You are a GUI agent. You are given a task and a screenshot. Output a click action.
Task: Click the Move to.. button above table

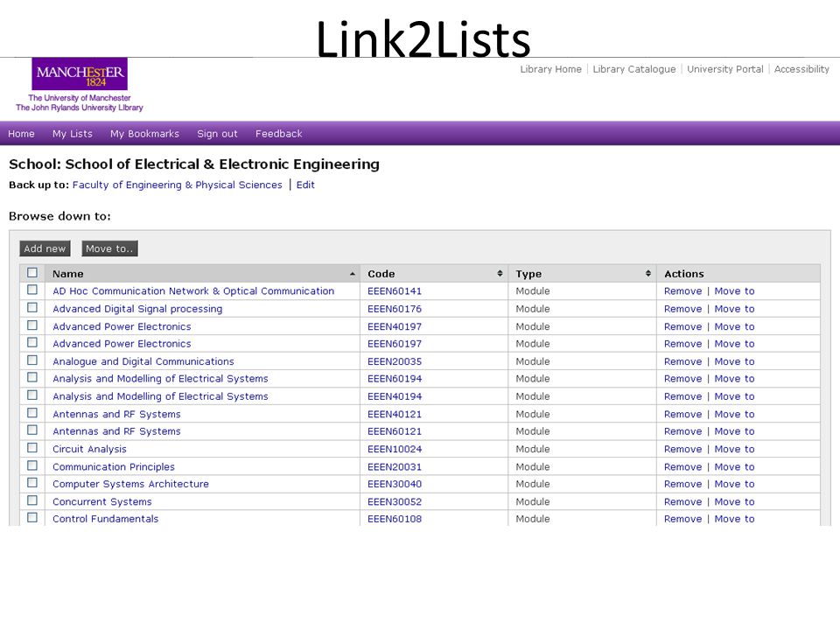click(110, 248)
